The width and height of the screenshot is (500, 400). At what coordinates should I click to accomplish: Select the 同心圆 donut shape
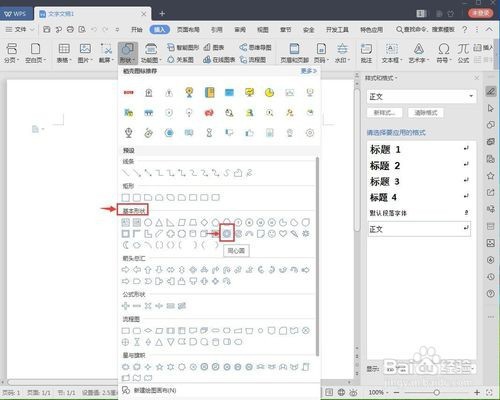pos(227,234)
